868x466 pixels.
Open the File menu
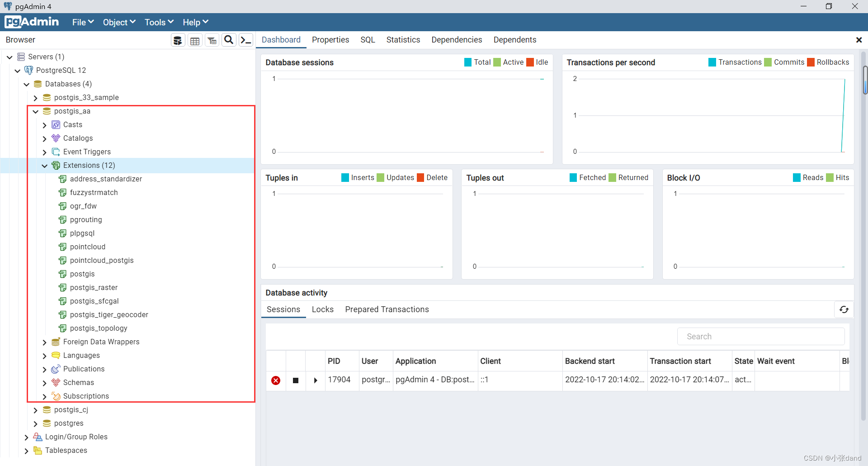click(83, 22)
